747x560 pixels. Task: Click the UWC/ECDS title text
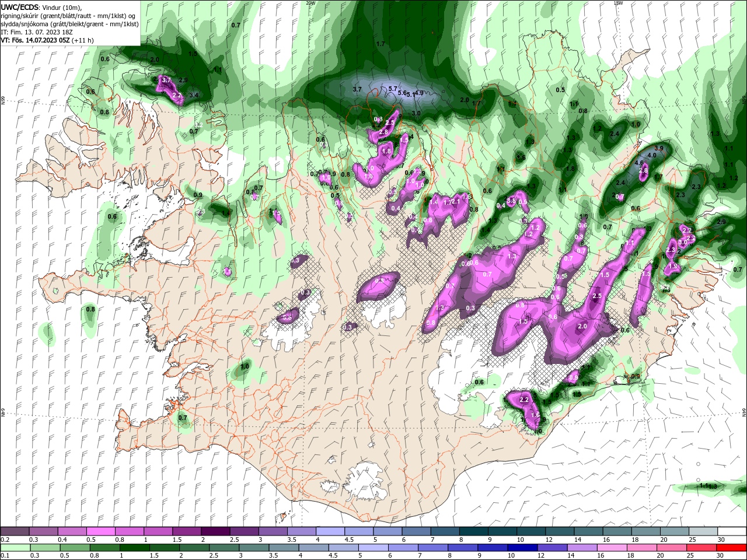[20, 7]
